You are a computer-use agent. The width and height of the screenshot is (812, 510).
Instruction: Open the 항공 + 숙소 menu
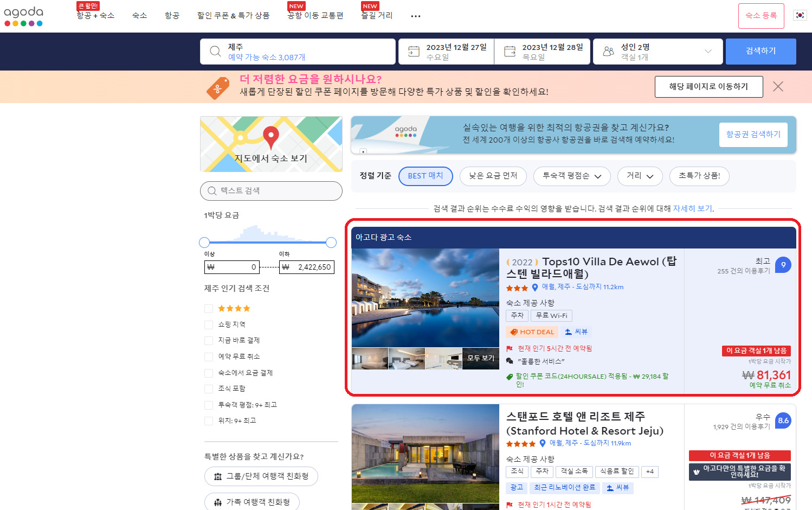pos(95,16)
